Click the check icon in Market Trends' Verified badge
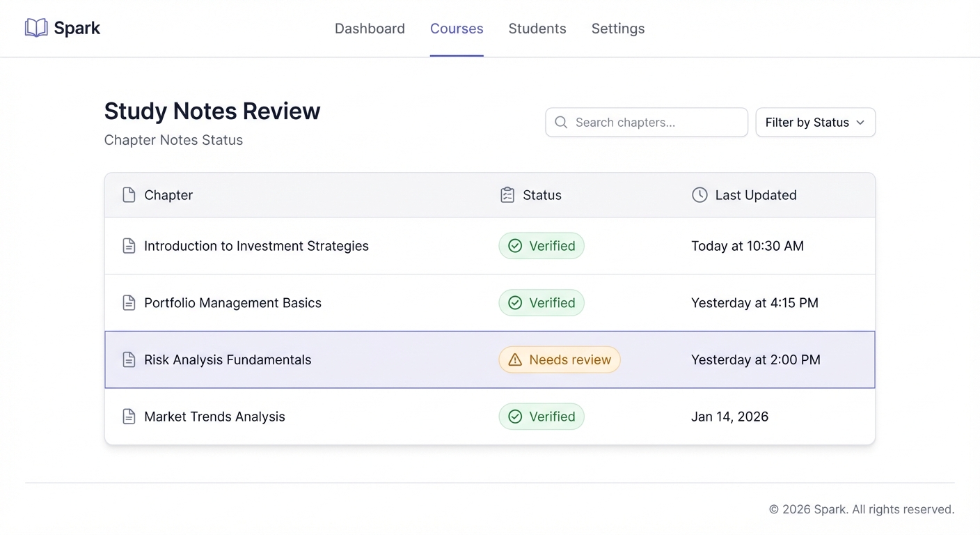The width and height of the screenshot is (980, 535). (515, 417)
